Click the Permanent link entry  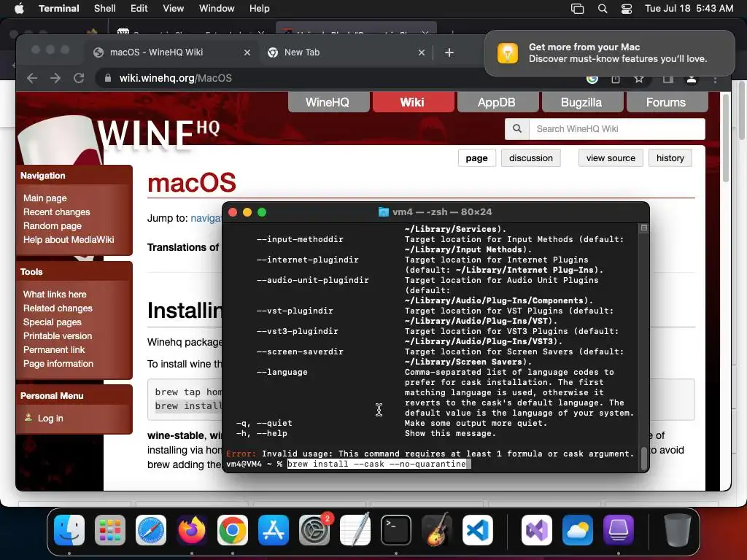pyautogui.click(x=54, y=349)
